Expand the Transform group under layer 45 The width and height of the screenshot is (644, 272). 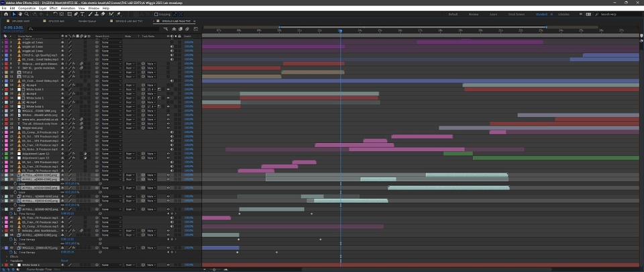pos(7,261)
